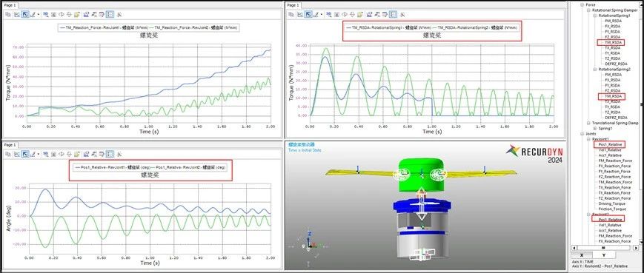
Task: Collapse the RotationalSpring2 node
Action: point(594,70)
